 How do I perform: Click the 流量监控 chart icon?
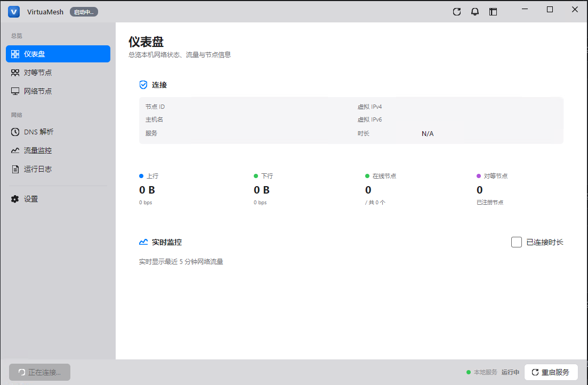point(15,150)
